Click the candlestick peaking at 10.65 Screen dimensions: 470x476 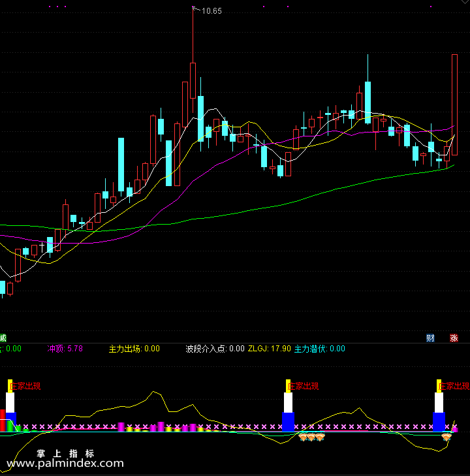tap(193, 80)
